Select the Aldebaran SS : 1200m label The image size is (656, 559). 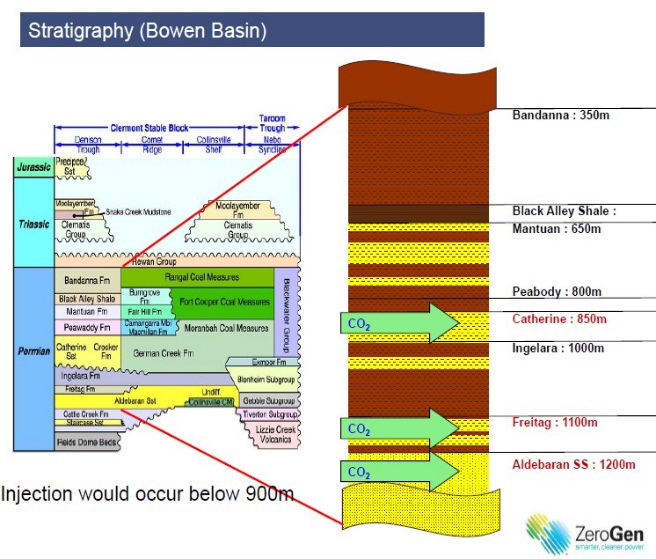pyautogui.click(x=567, y=467)
